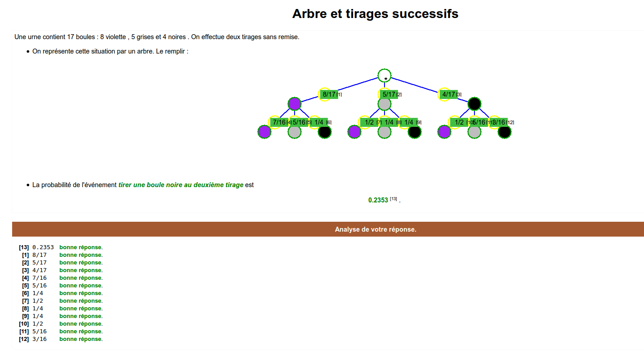Image resolution: width=644 pixels, height=354 pixels.
Task: Click the 1/2 answer field labeled [7]
Action: click(369, 122)
